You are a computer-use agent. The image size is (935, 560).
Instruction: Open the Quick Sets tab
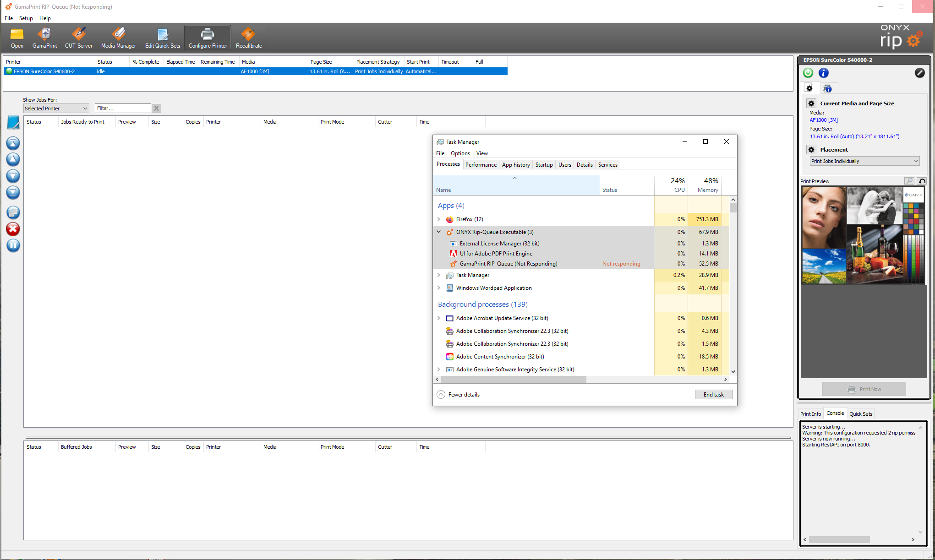(861, 414)
